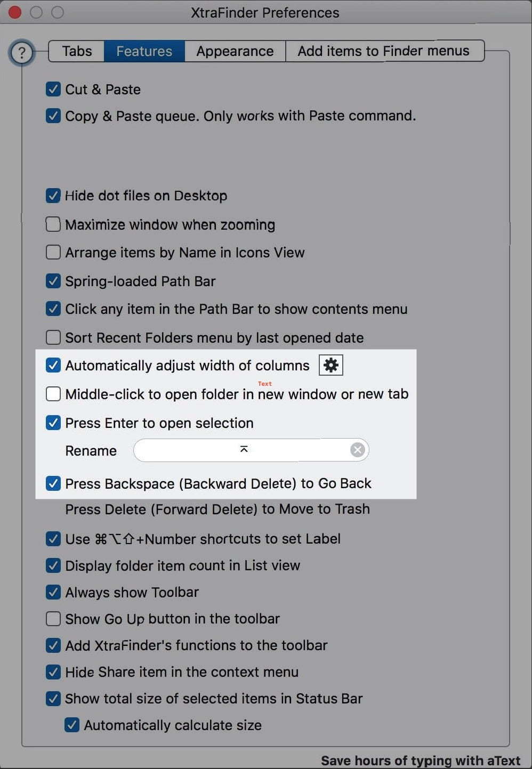Toggle Copy & Paste queue checkbox
Image resolution: width=532 pixels, height=769 pixels.
click(53, 116)
